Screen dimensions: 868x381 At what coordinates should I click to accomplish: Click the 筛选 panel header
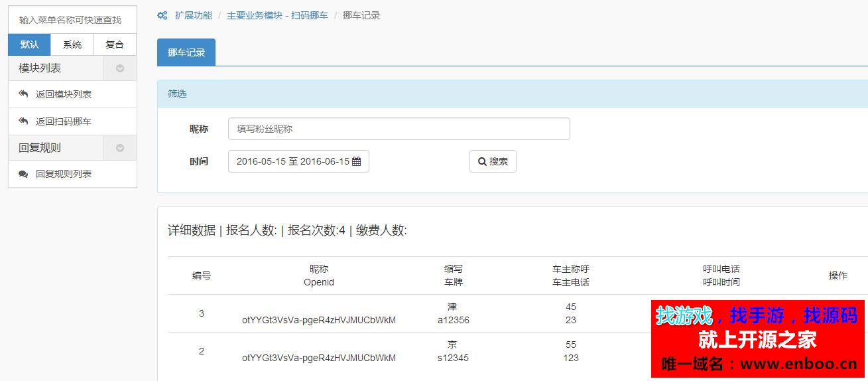513,94
